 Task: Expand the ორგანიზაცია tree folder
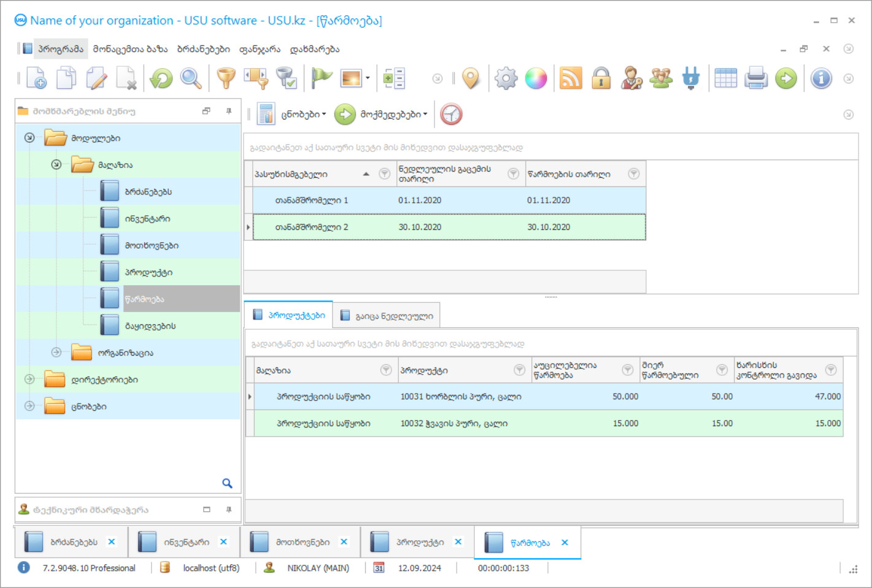pos(56,353)
